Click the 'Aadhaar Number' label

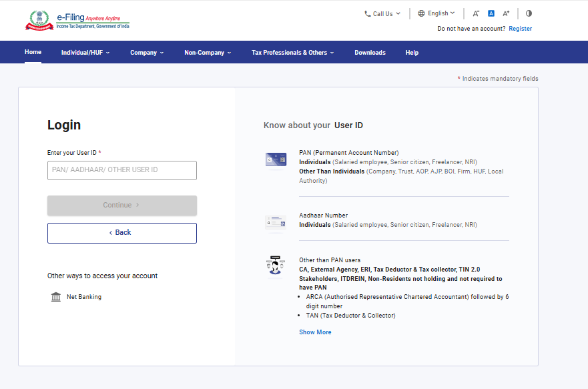[x=323, y=216]
